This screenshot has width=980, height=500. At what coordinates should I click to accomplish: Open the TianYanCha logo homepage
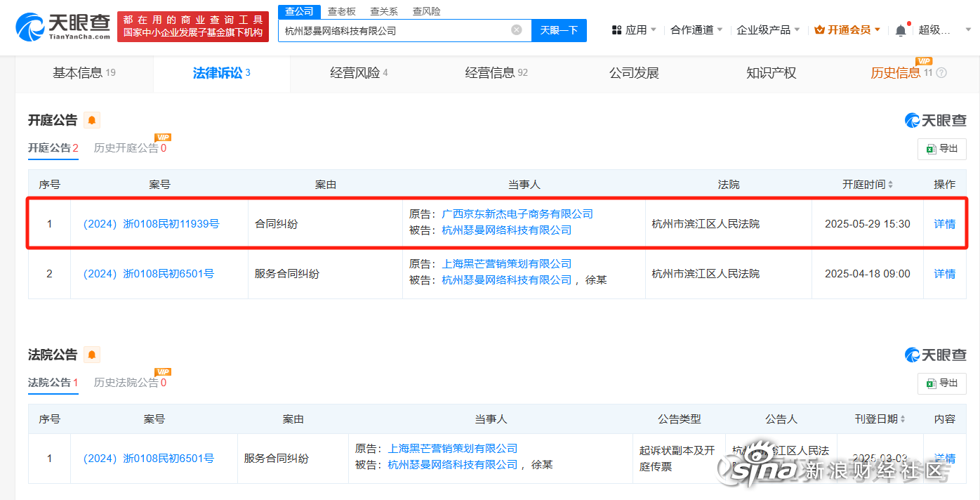tap(63, 27)
